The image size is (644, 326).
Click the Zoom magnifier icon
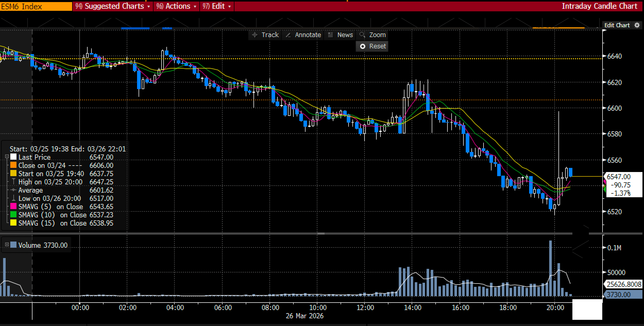pos(362,35)
